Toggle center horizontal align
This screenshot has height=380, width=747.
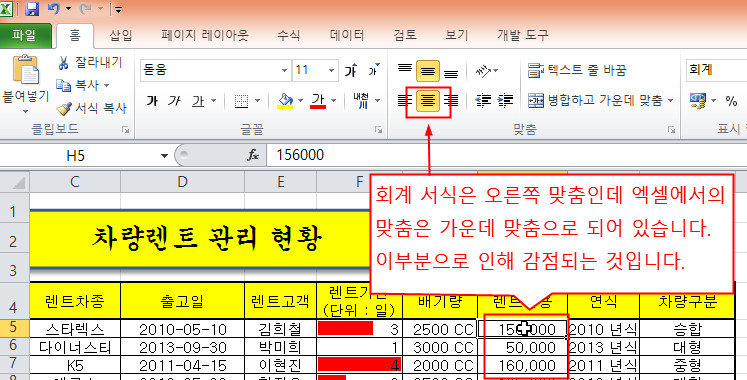pos(428,100)
